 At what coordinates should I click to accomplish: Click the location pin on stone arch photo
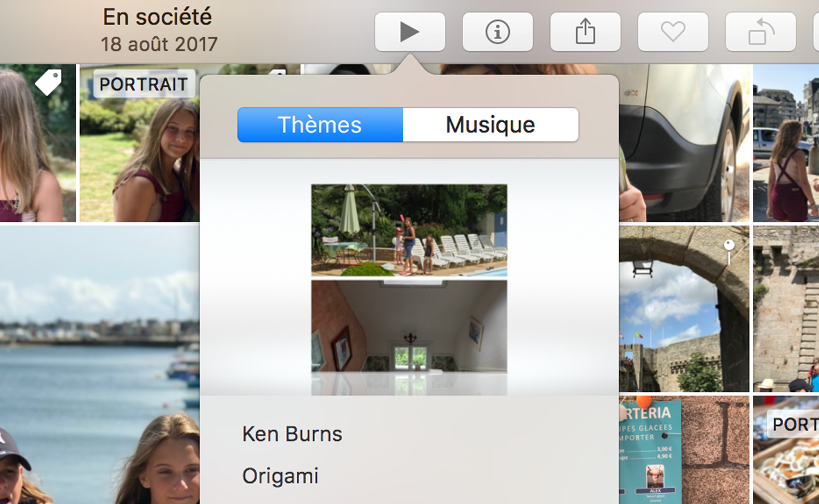(729, 247)
